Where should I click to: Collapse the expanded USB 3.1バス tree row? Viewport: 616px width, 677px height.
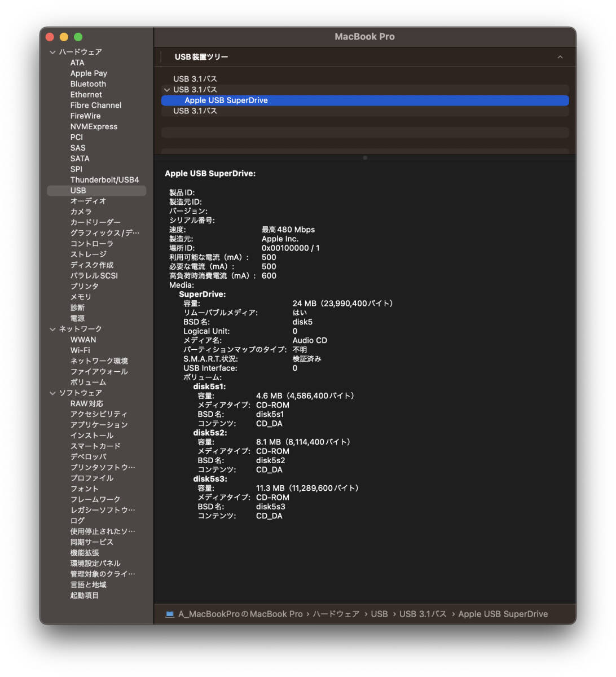click(167, 90)
